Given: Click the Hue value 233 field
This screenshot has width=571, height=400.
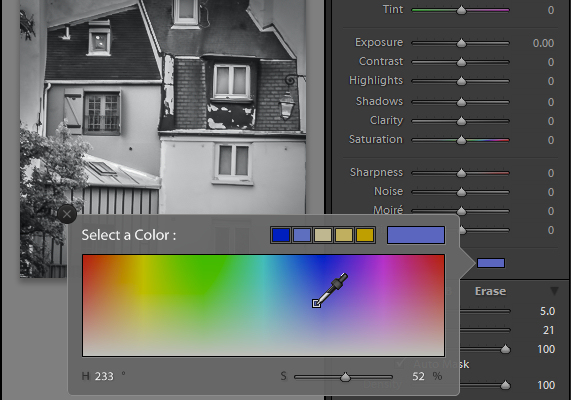Looking at the screenshot, I should tap(104, 376).
